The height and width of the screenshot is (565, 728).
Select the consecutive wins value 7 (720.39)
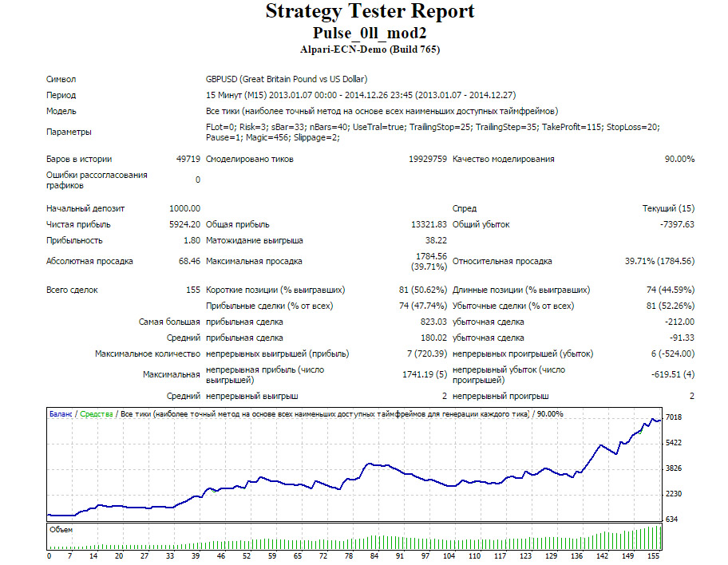427,354
